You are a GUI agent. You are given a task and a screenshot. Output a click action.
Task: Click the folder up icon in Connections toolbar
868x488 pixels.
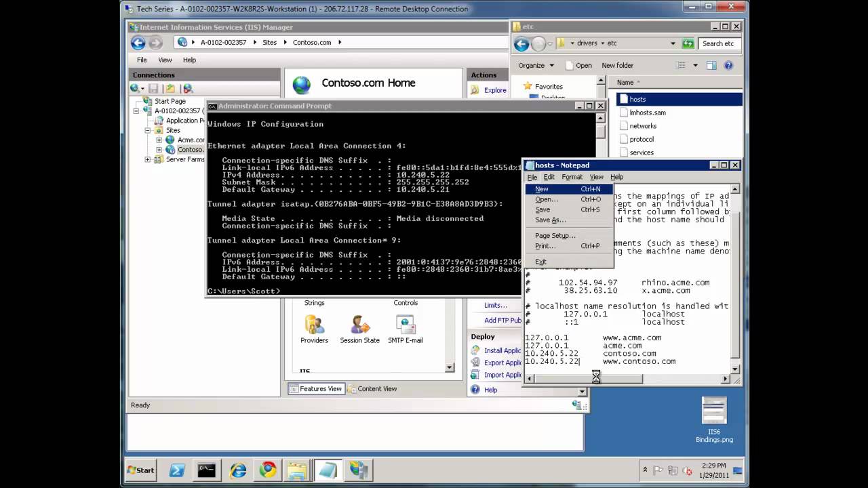170,88
